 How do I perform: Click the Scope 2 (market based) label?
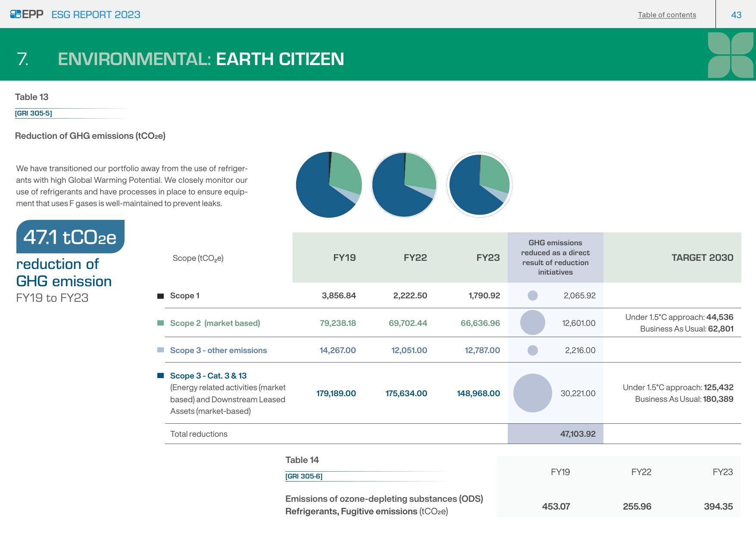pos(215,323)
